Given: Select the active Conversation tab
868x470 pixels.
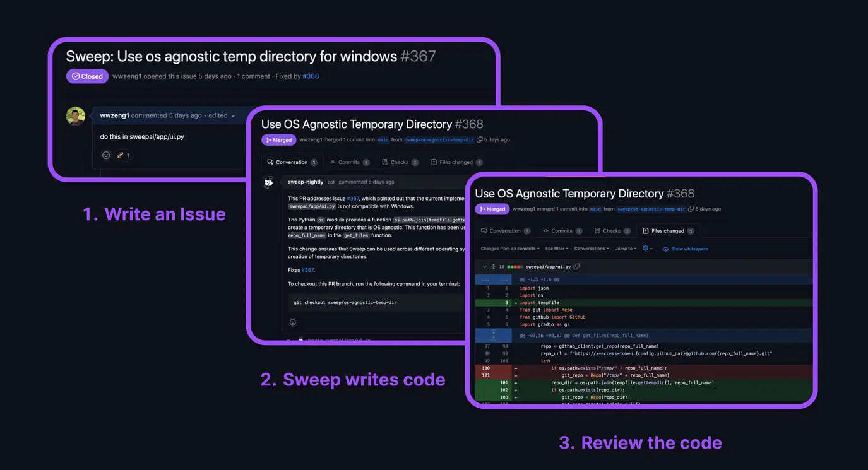Looking at the screenshot, I should click(x=292, y=162).
